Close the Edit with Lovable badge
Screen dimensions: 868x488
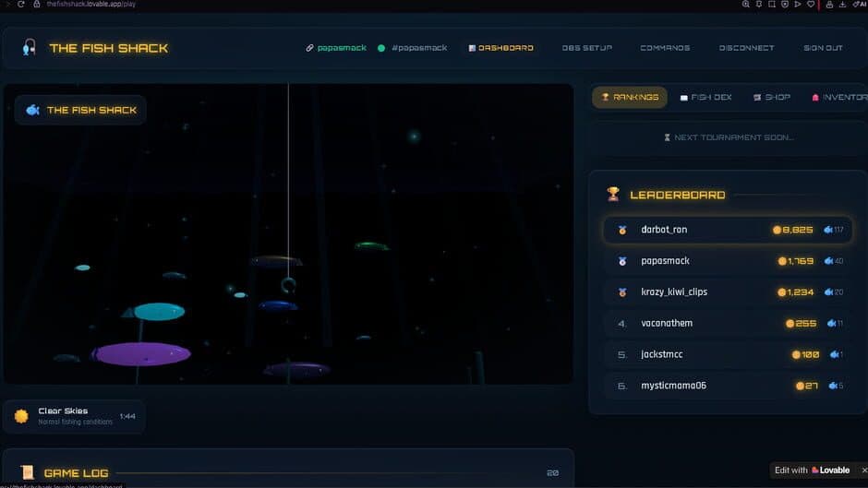[862, 470]
